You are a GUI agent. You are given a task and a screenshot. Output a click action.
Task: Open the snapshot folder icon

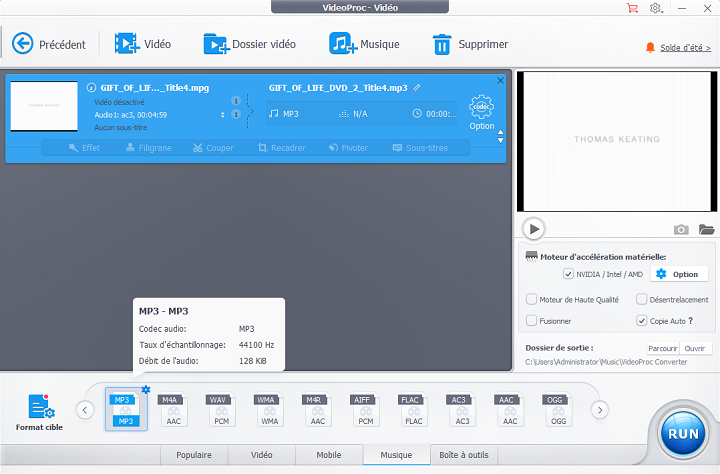(x=706, y=229)
